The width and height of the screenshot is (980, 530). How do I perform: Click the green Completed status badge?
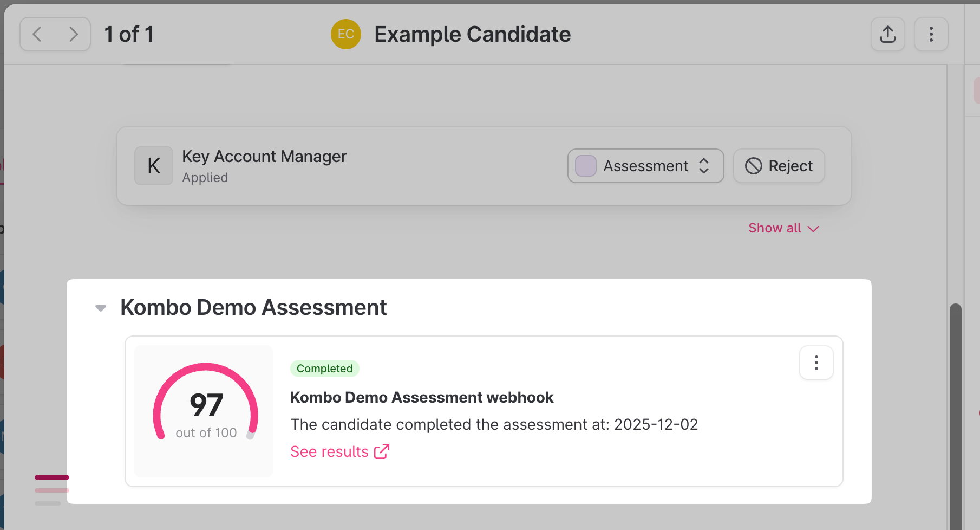point(324,369)
